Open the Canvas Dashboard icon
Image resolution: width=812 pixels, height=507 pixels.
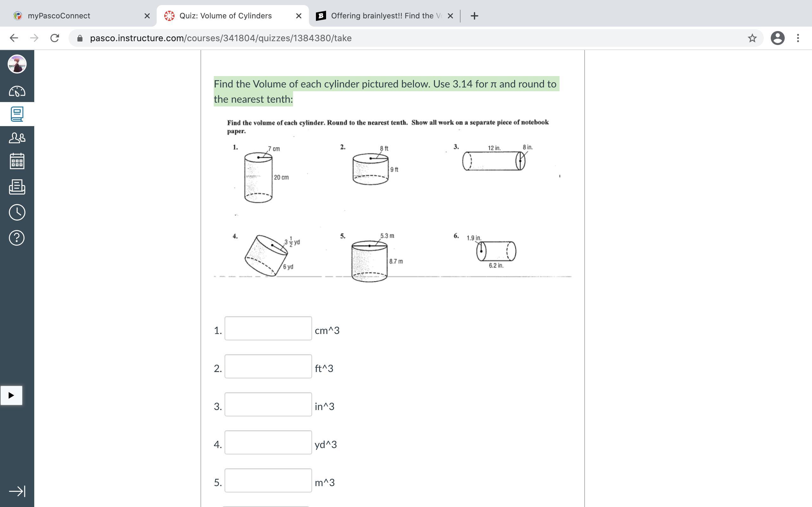point(17,91)
